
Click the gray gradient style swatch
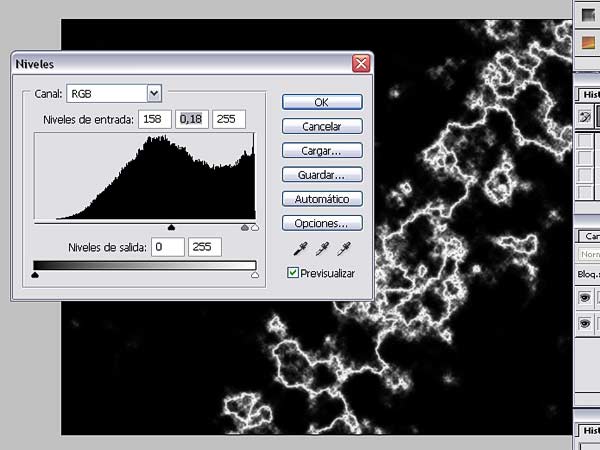point(588,15)
